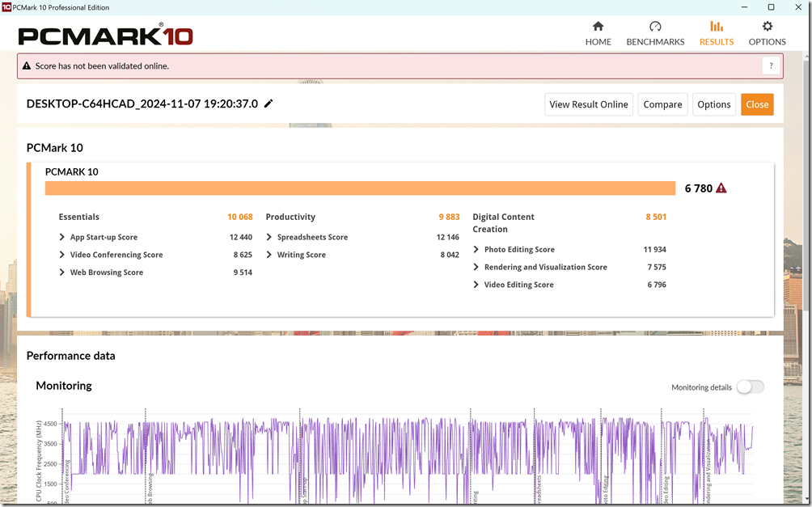Click the red warning triangle beside 6 780

pyautogui.click(x=721, y=188)
